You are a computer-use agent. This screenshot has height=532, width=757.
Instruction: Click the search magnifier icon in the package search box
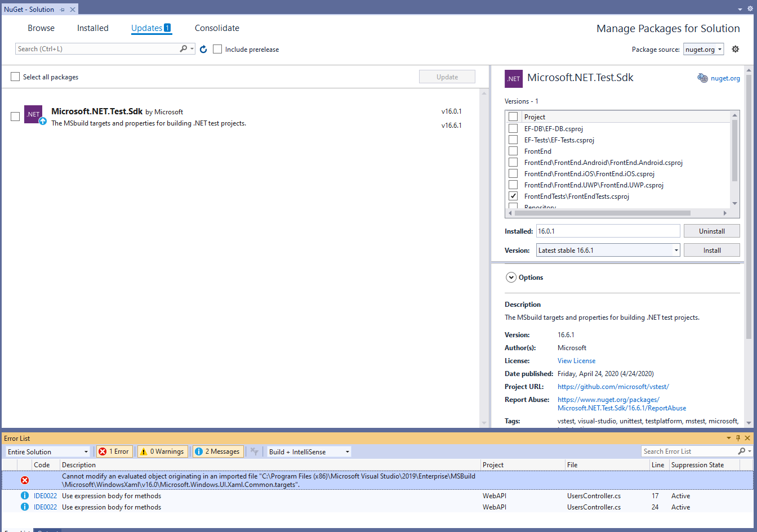pos(183,49)
